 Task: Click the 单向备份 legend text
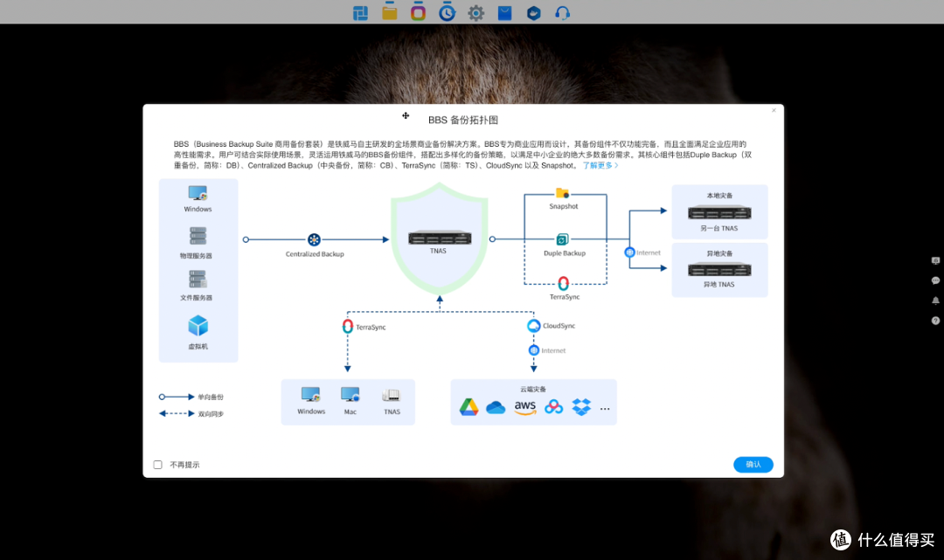point(211,397)
